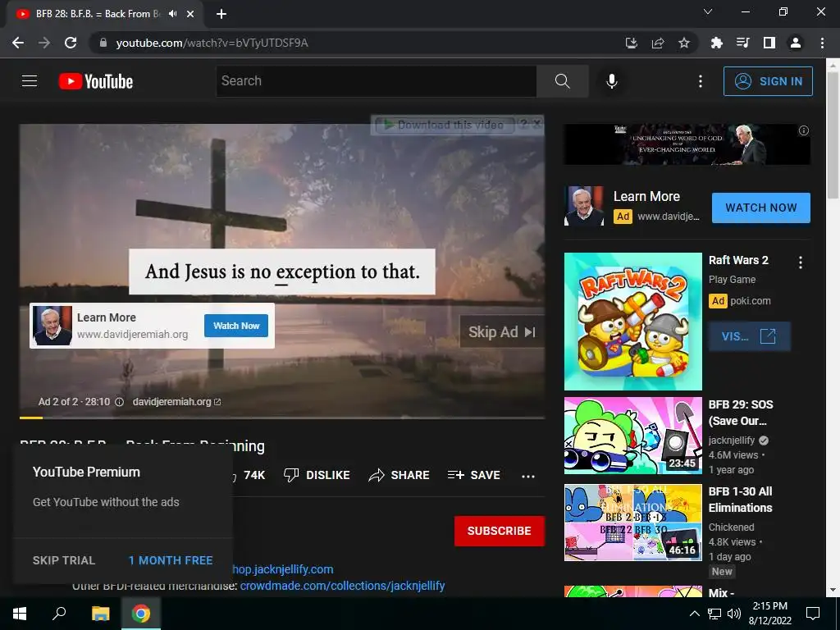Open BFB 1-30 All Eliminations thumbnail
The image size is (840, 630).
pyautogui.click(x=633, y=523)
